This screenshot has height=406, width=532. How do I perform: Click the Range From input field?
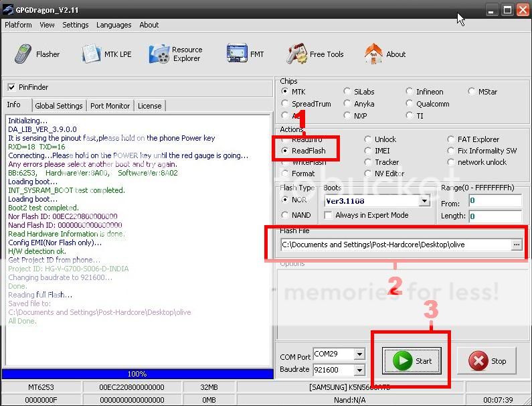(495, 201)
